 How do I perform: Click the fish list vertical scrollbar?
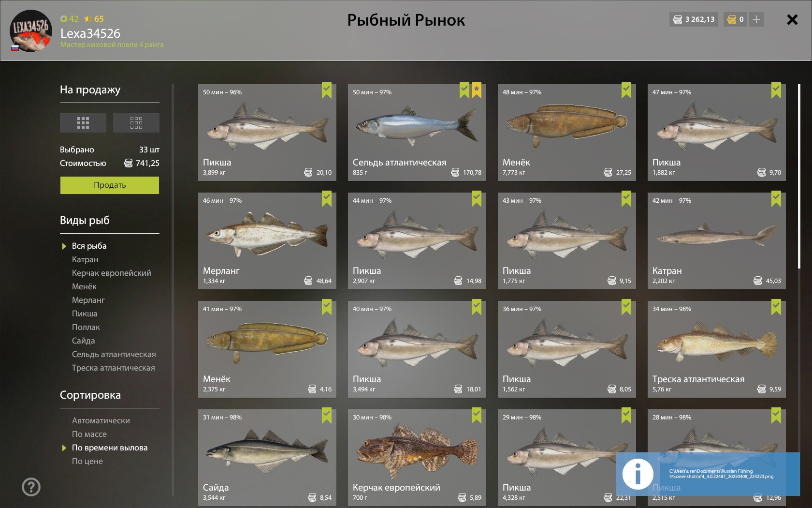coord(799,177)
